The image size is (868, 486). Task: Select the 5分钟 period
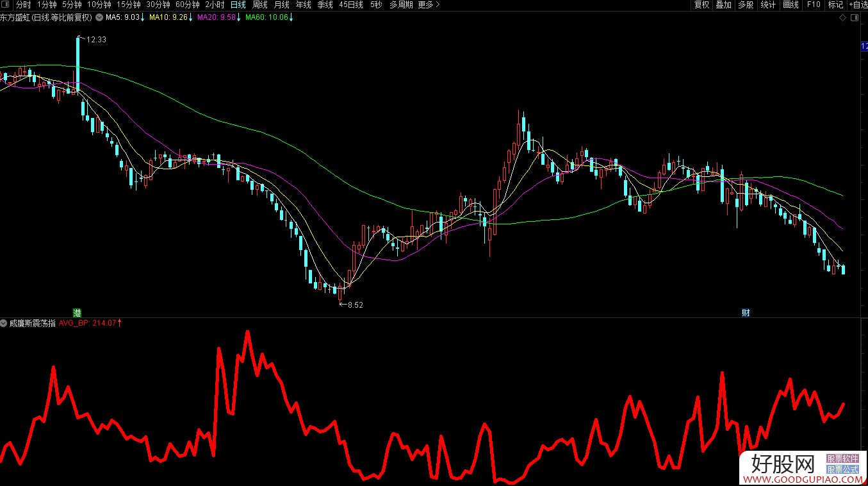72,4
